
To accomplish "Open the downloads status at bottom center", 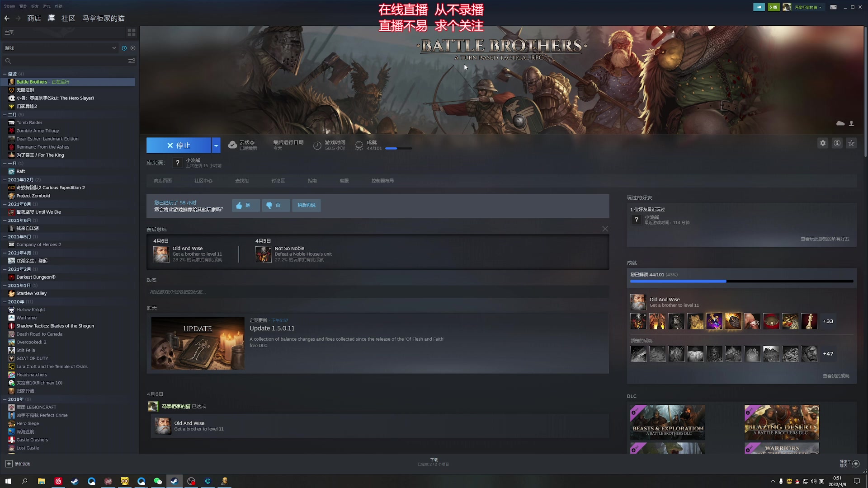I will pyautogui.click(x=433, y=462).
